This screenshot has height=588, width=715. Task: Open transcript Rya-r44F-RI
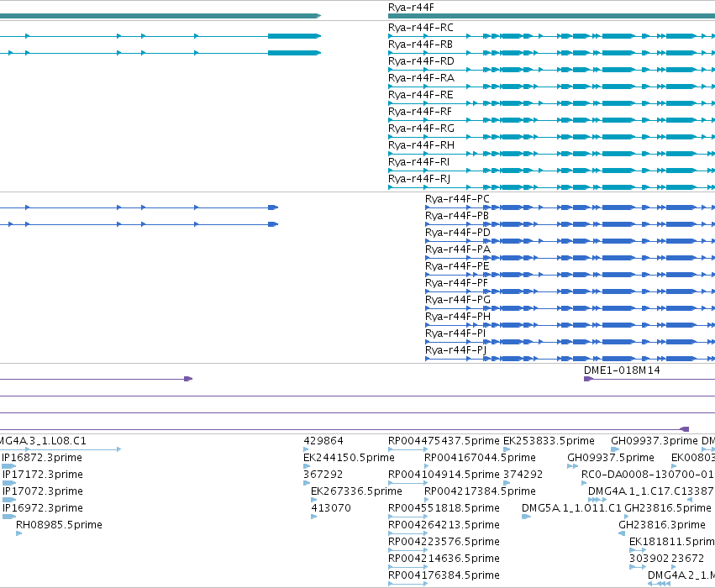(x=418, y=162)
